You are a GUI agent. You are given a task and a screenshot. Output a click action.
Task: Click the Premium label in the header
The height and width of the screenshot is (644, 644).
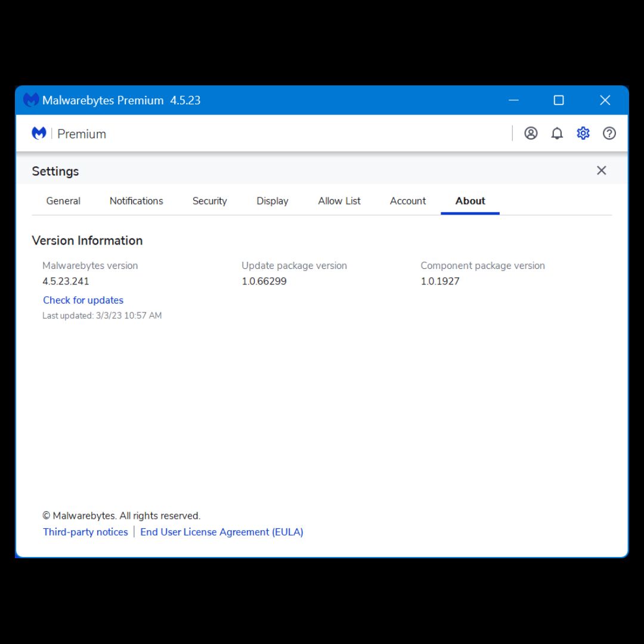(x=82, y=134)
